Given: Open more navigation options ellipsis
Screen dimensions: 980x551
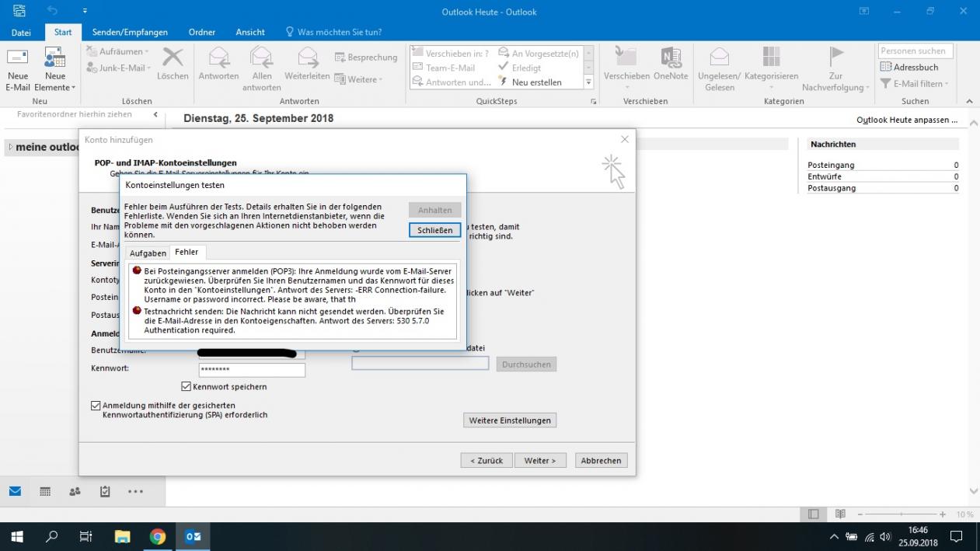Looking at the screenshot, I should click(135, 491).
